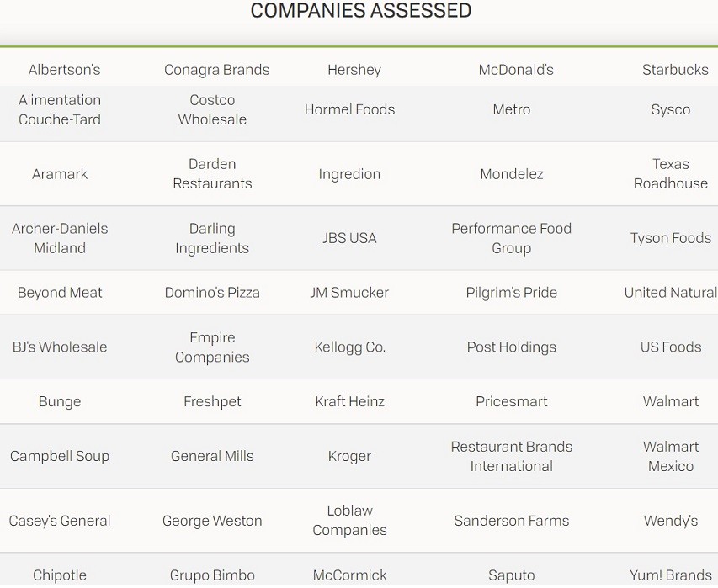718x588 pixels.
Task: Click Restaurant Brands International
Action: point(511,456)
